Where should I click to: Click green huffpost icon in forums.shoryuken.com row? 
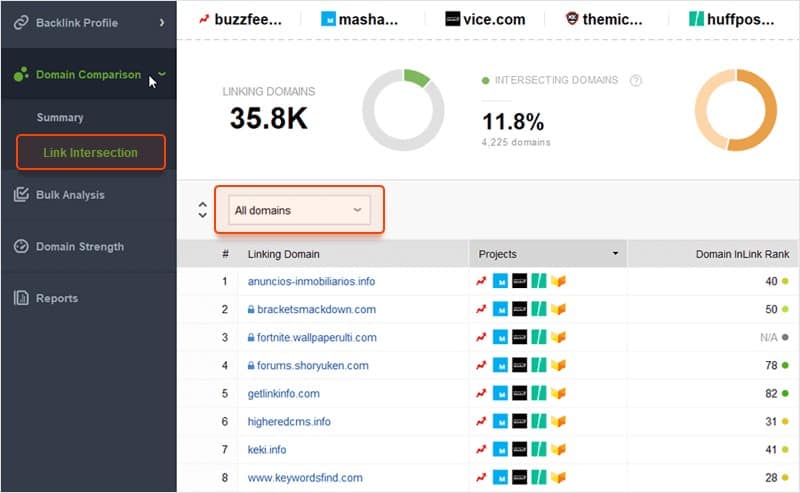539,365
